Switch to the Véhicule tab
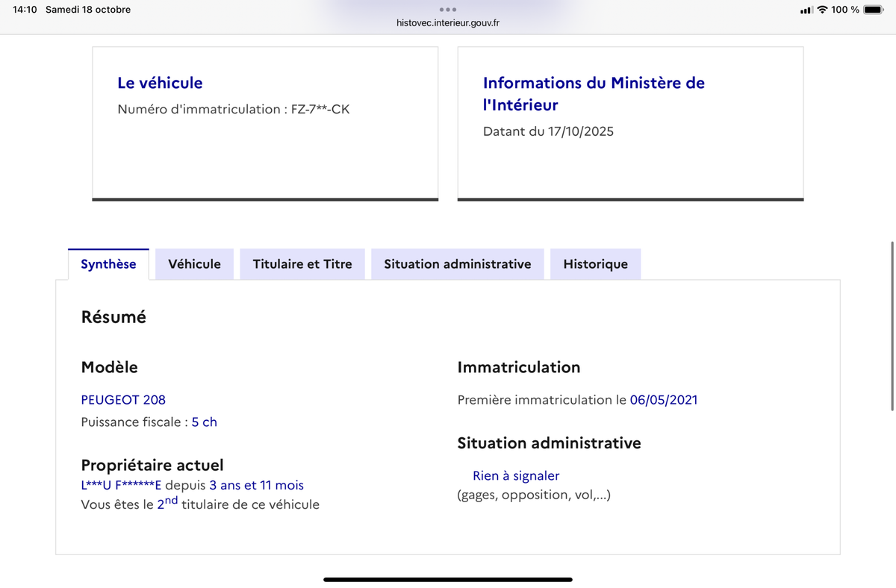 (194, 264)
